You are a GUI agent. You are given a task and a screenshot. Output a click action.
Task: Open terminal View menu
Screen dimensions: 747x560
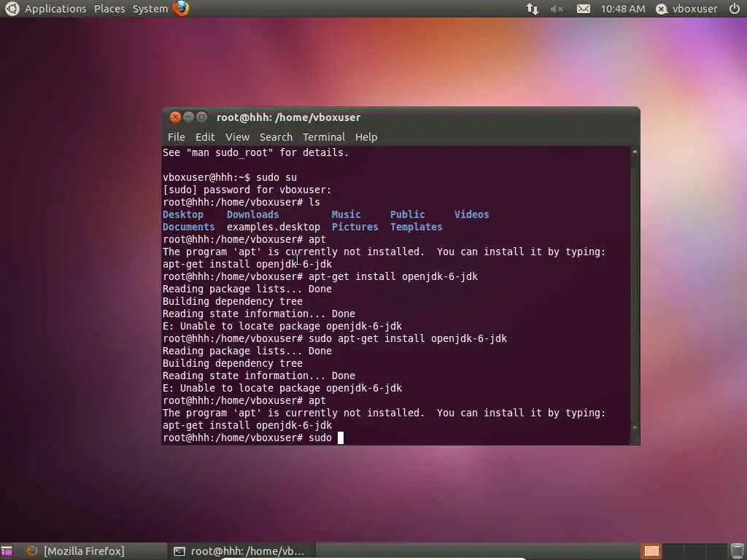tap(237, 137)
